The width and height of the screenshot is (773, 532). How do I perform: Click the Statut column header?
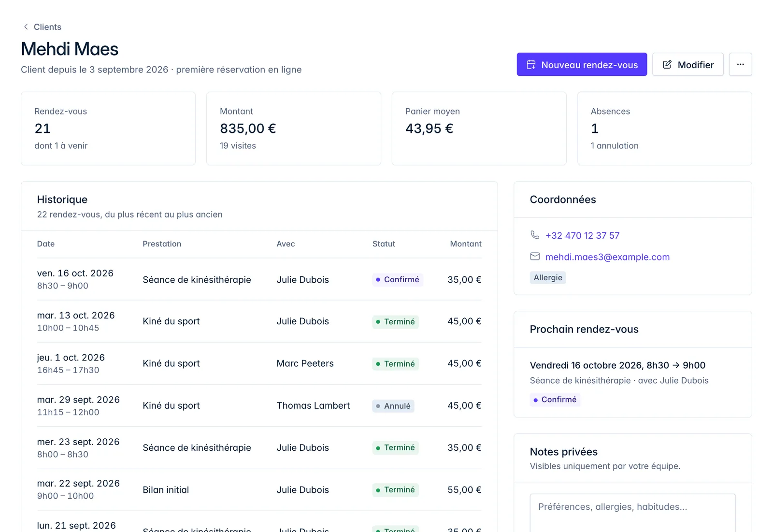click(384, 244)
